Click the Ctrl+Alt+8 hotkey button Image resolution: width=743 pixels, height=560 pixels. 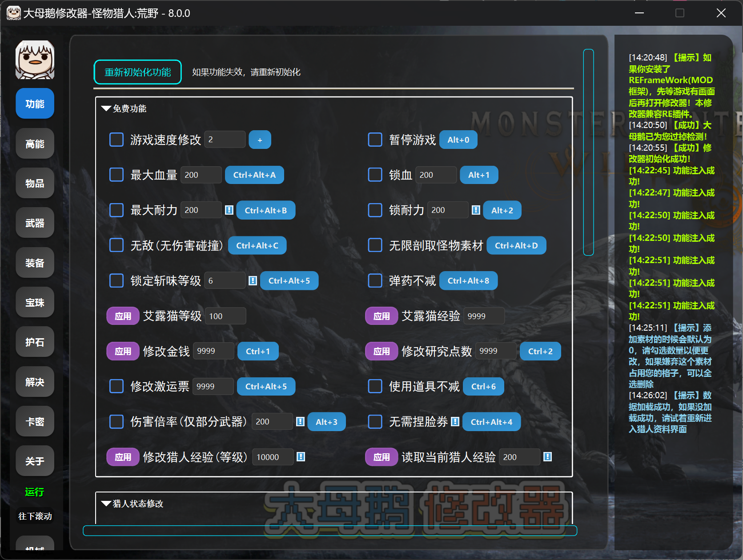click(468, 280)
